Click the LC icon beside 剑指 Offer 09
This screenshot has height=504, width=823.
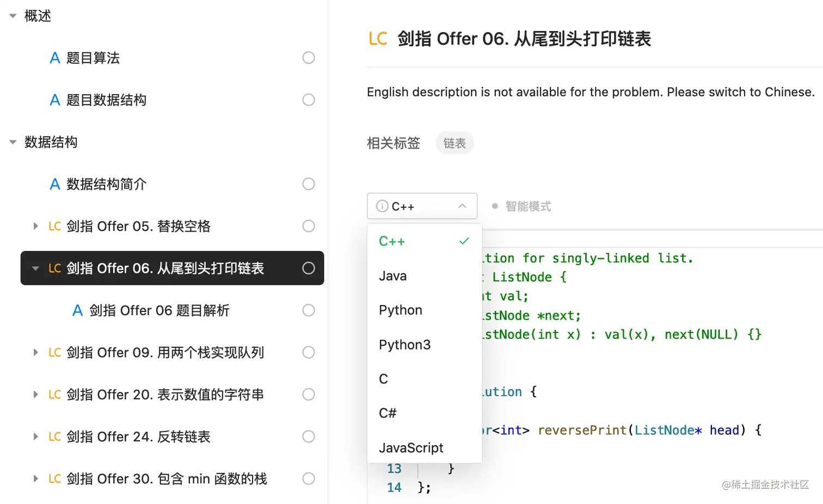(x=54, y=353)
